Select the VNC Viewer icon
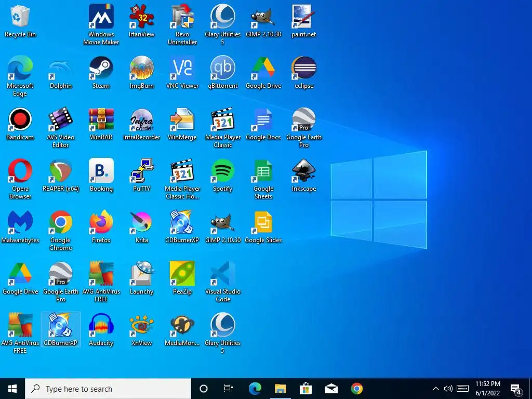The image size is (532, 399). [x=182, y=73]
